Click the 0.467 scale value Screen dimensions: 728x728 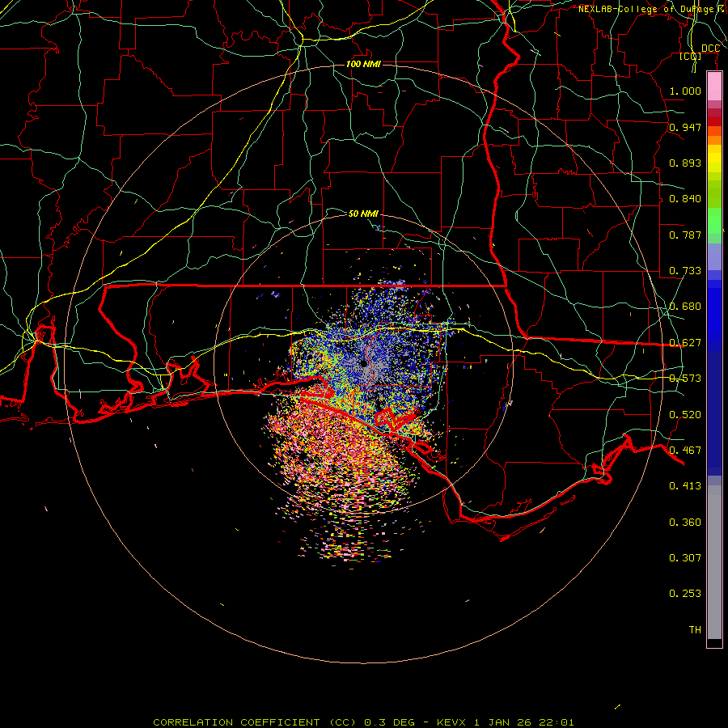pos(685,451)
